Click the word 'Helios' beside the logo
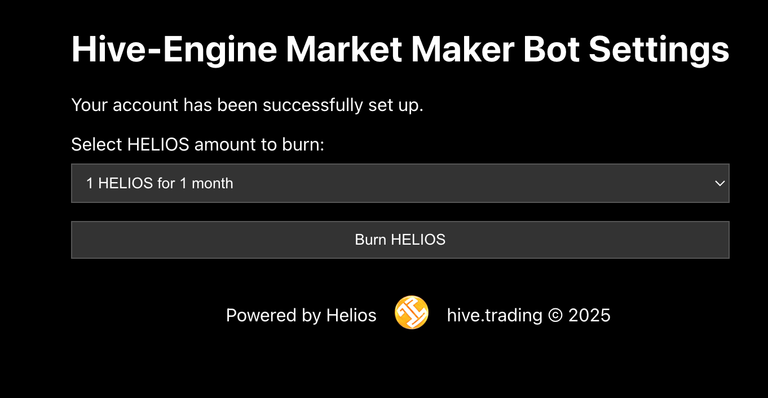The width and height of the screenshot is (768, 398). [351, 315]
